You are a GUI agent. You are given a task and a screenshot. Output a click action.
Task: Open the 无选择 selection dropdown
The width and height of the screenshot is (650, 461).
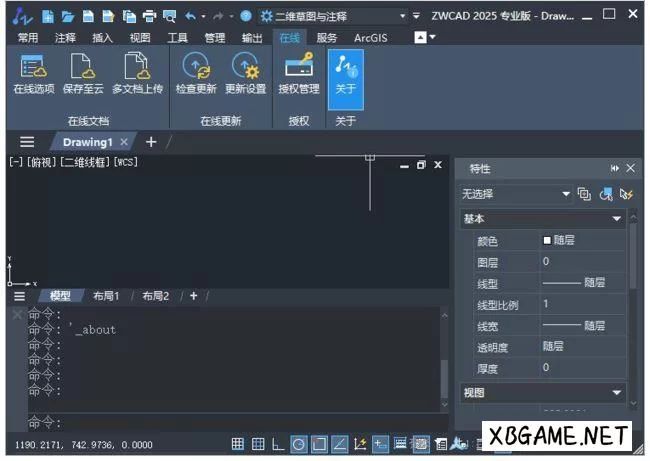[x=565, y=194]
